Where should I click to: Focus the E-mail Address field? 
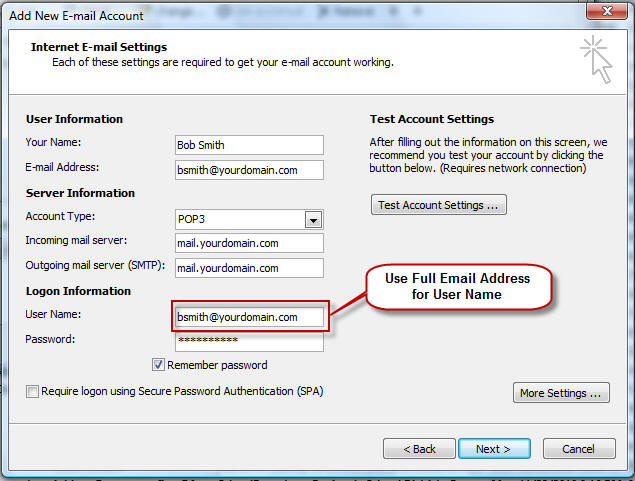[x=249, y=170]
